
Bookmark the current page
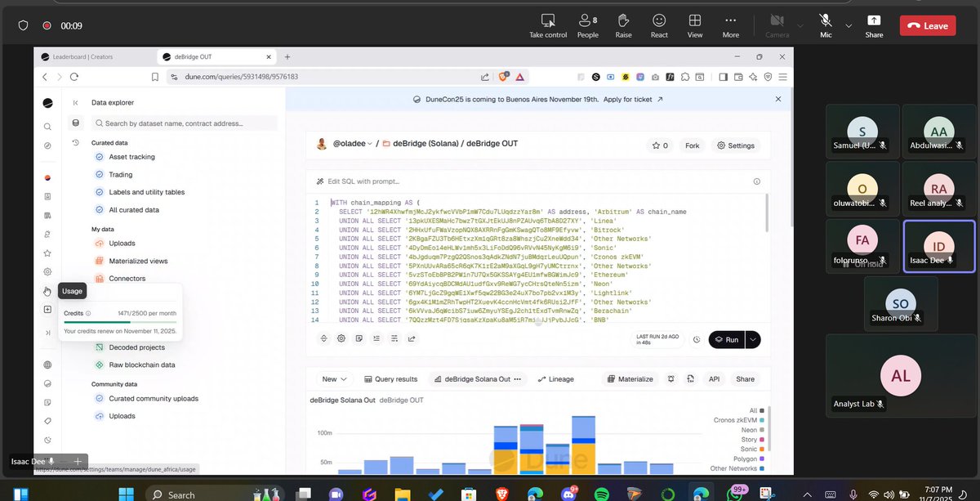pyautogui.click(x=154, y=77)
